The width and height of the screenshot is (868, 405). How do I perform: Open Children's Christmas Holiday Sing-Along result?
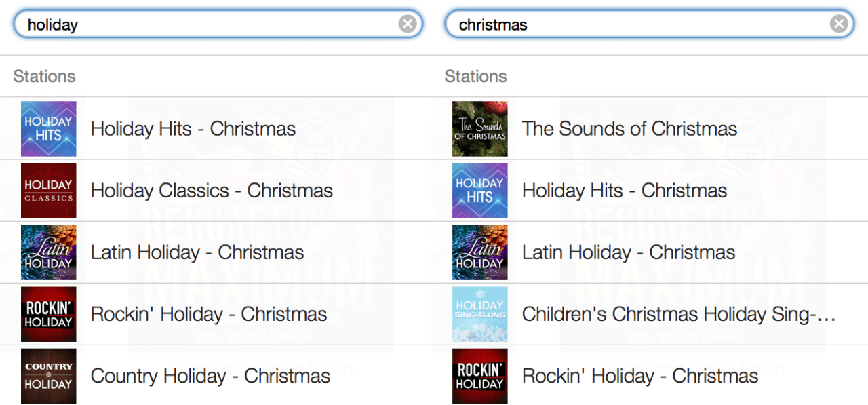coord(678,314)
